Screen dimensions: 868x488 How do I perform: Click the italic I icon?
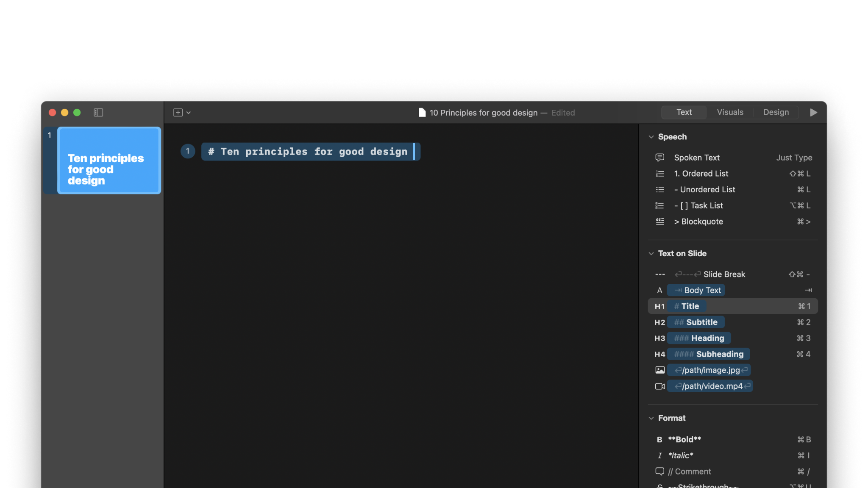tap(659, 455)
